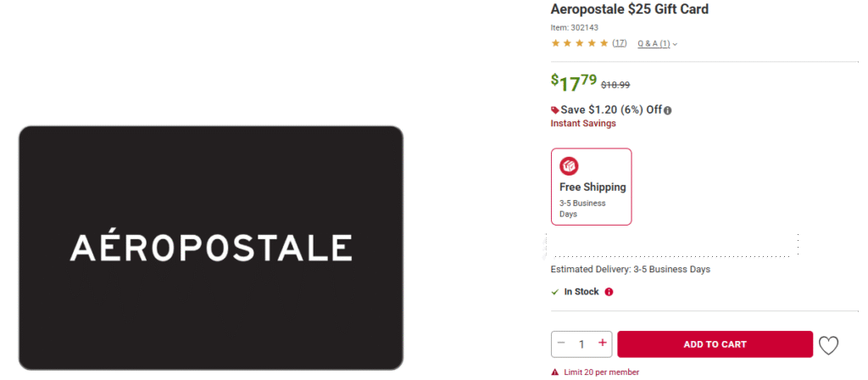
Task: Click the quantity number field
Action: (x=581, y=344)
